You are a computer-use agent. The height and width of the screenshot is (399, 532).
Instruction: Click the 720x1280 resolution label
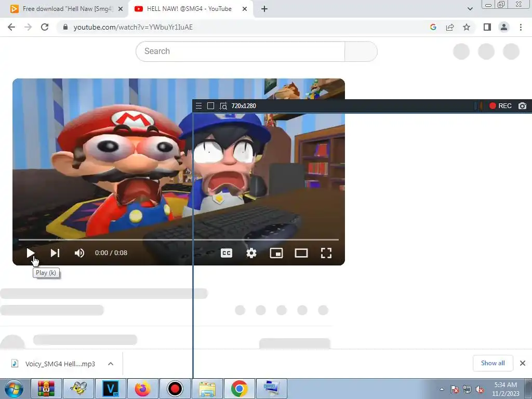point(244,106)
